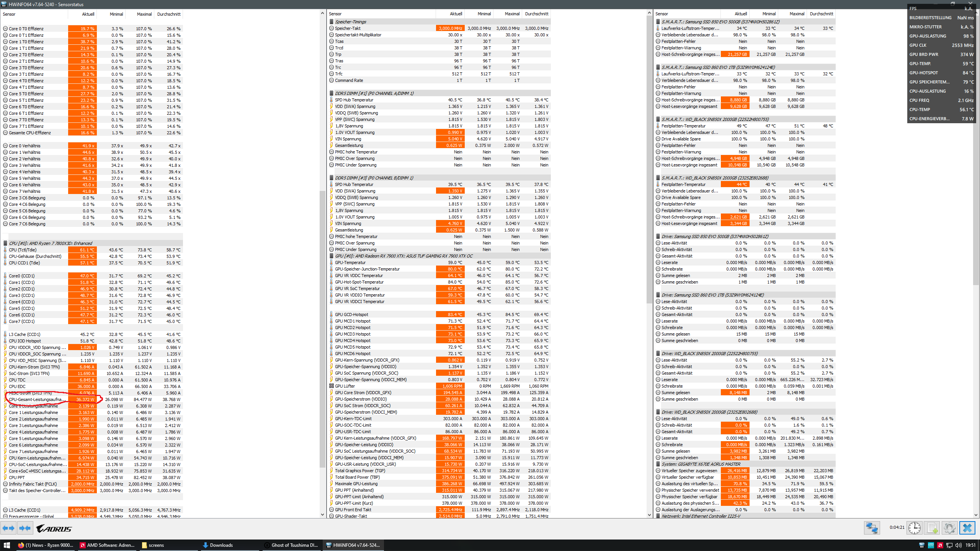Click the AORUS logo
The height and width of the screenshot is (551, 980).
tap(54, 528)
